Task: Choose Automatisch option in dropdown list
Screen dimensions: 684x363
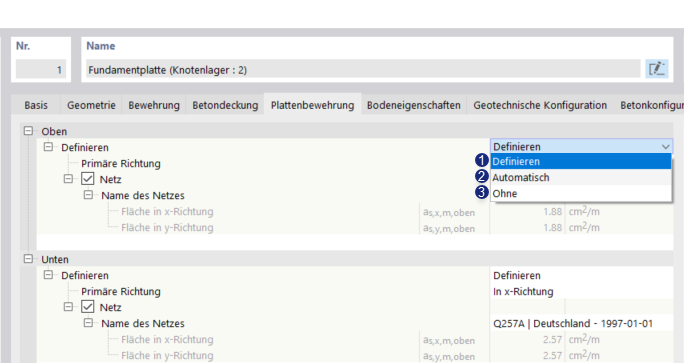Action: [581, 178]
